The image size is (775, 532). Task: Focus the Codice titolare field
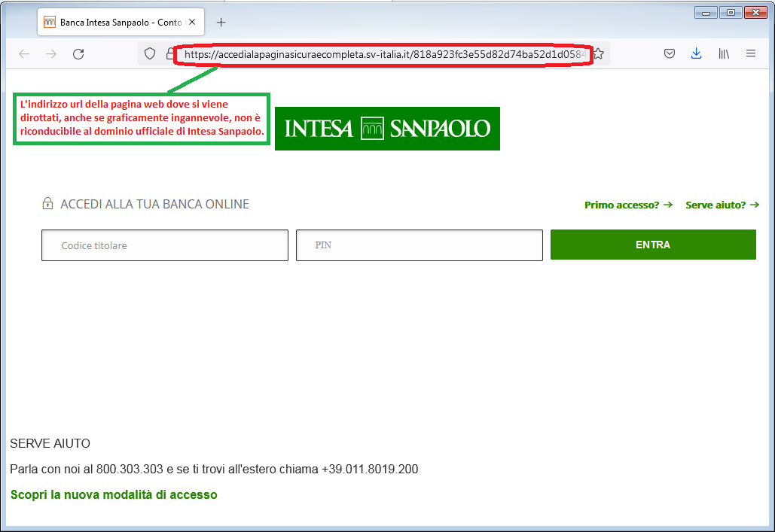(165, 245)
